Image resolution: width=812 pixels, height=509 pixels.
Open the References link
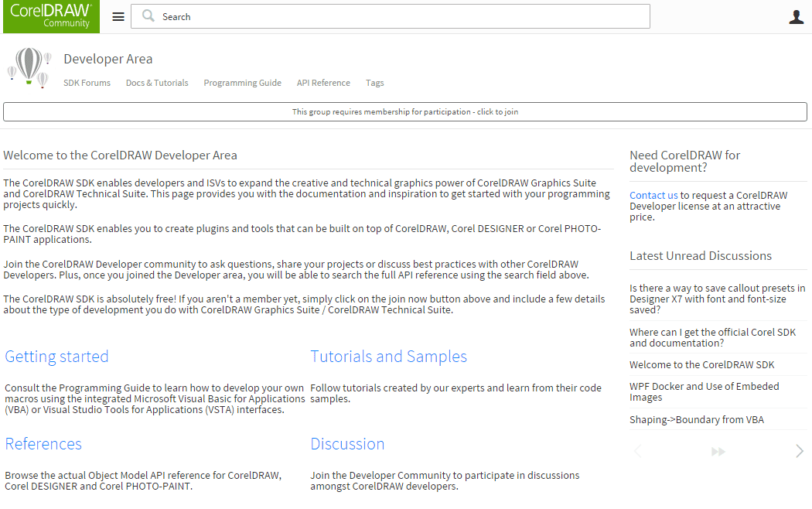tap(43, 444)
